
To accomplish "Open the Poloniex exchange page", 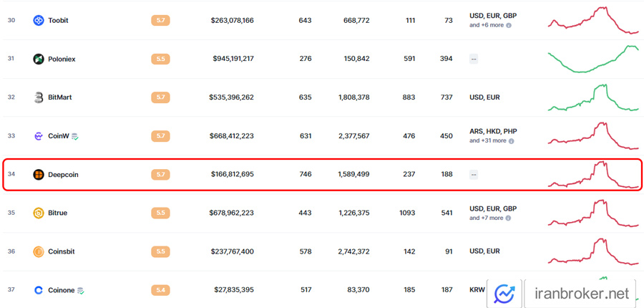I will 62,59.
